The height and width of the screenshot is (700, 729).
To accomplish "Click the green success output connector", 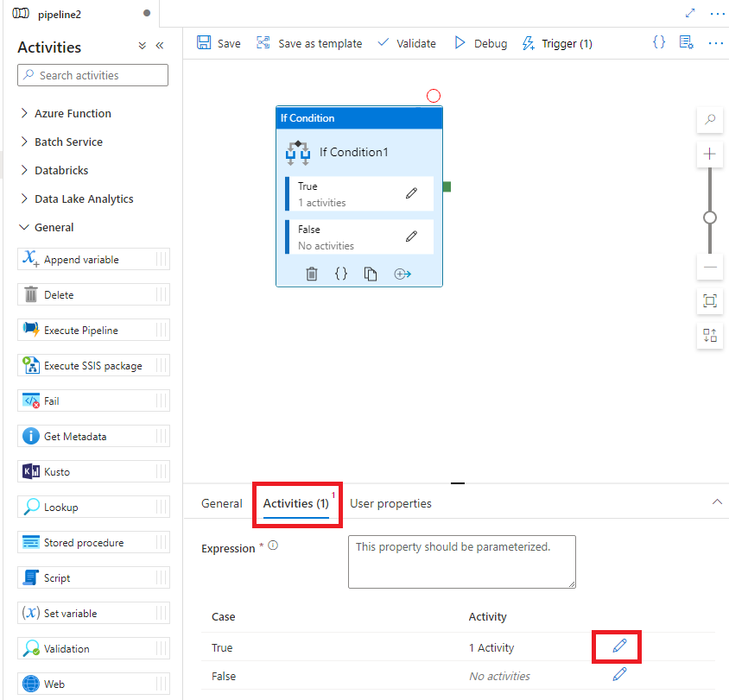I will [447, 186].
